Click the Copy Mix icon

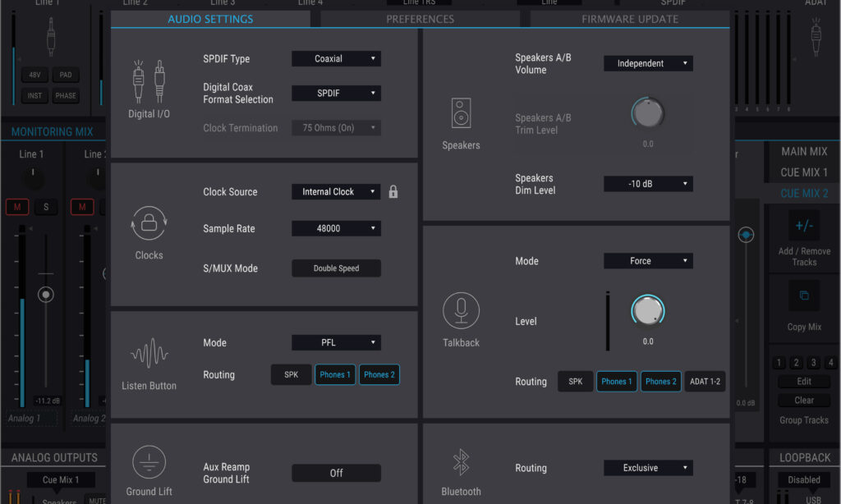click(x=804, y=296)
